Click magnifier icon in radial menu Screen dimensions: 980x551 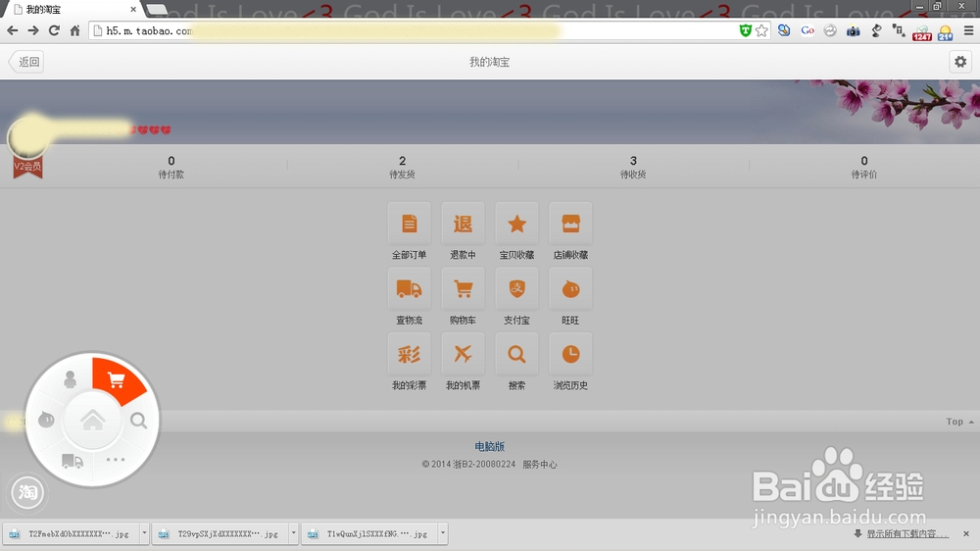[x=139, y=421]
